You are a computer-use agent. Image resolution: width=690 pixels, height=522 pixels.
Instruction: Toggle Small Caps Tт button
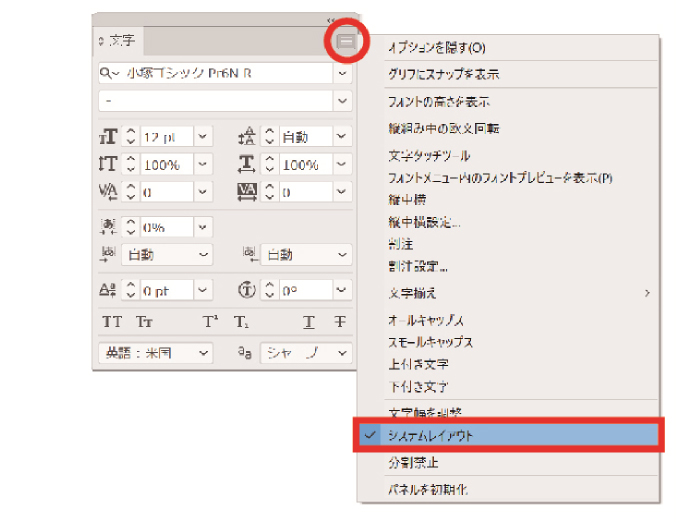(144, 322)
